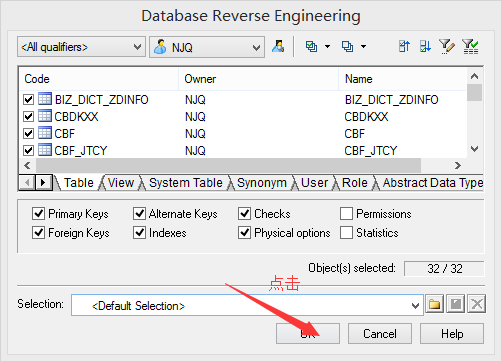This screenshot has width=502, height=362.
Task: Select CBDKXX in the Code column
Action: [76, 117]
